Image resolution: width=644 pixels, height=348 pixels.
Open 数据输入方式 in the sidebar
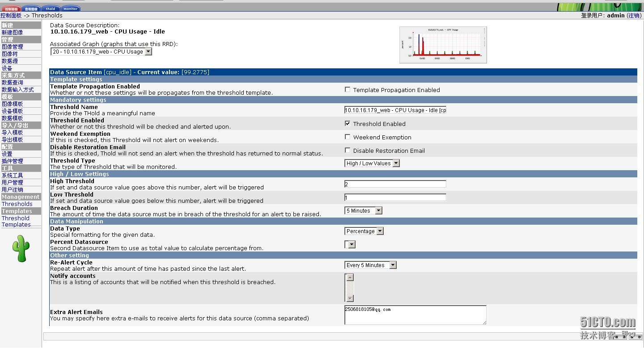click(x=17, y=89)
